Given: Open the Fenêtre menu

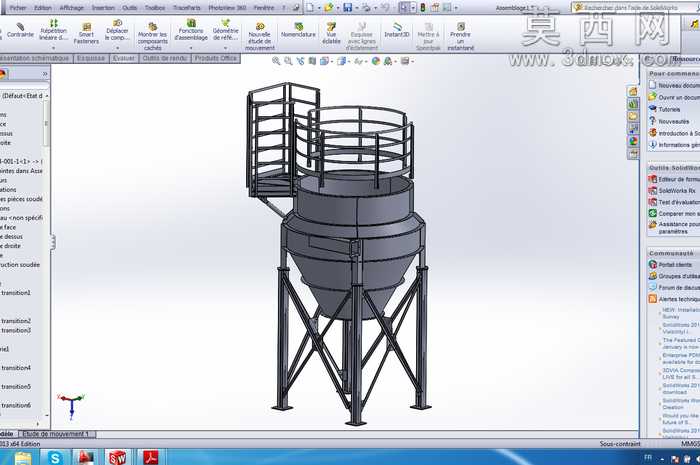Looking at the screenshot, I should click(x=264, y=8).
